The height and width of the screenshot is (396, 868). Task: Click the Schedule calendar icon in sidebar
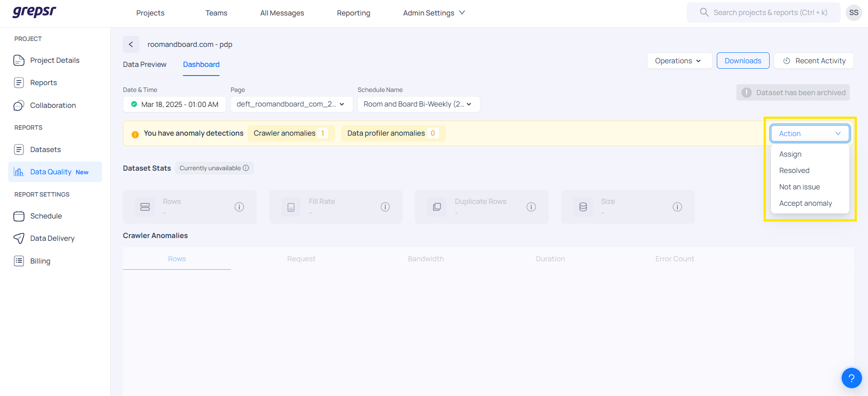coord(19,216)
